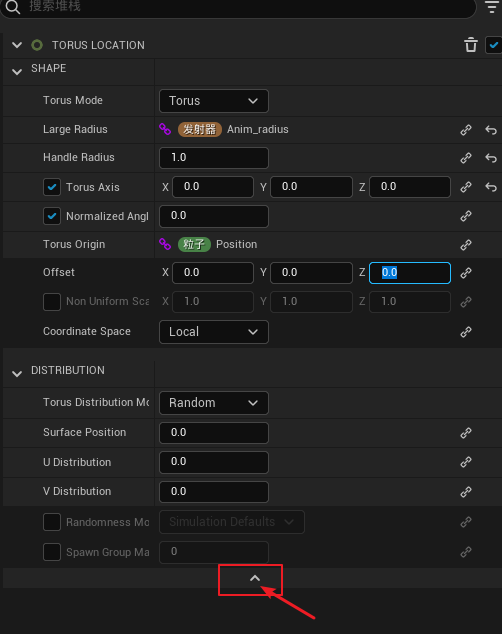This screenshot has width=502, height=634.
Task: Delete the Torus Location module with trash icon
Action: tap(470, 45)
